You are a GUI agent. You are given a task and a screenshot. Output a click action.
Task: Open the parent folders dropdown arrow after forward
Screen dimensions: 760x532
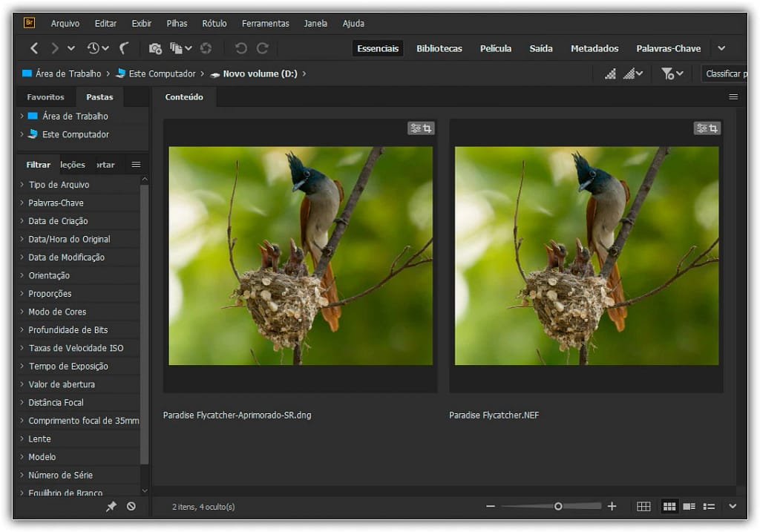71,48
